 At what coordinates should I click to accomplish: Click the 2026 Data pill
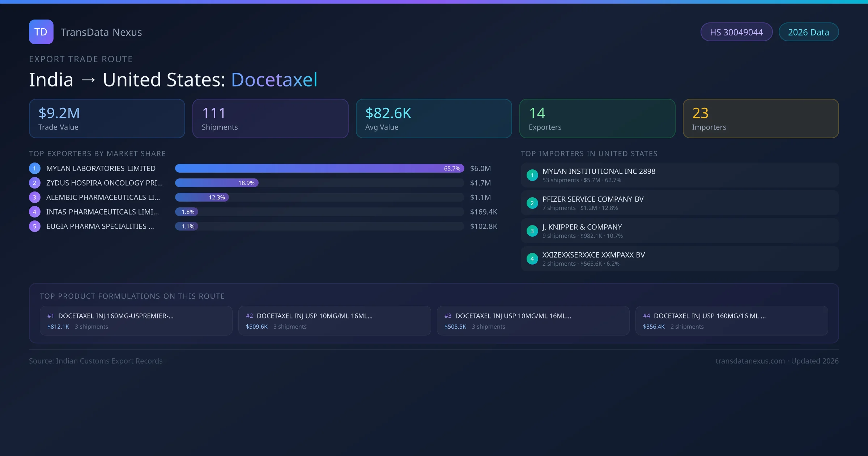[808, 32]
